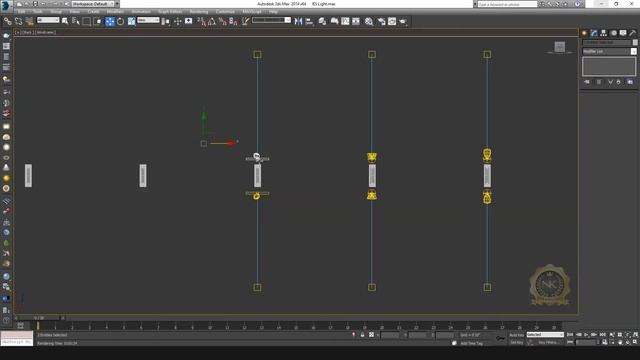
Task: Click the Align tool icon
Action: (309, 21)
